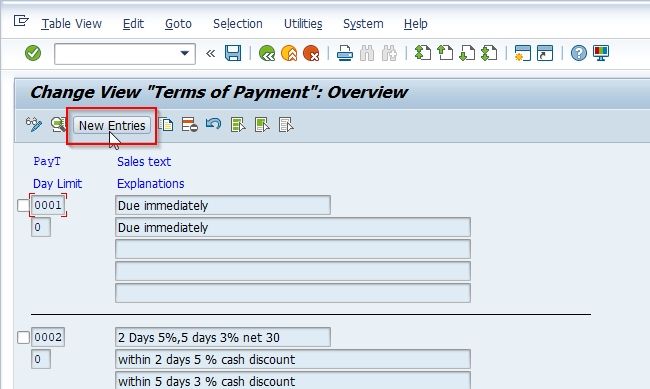Open the Utilities menu
Viewport: 650px width, 389px height.
pyautogui.click(x=303, y=24)
